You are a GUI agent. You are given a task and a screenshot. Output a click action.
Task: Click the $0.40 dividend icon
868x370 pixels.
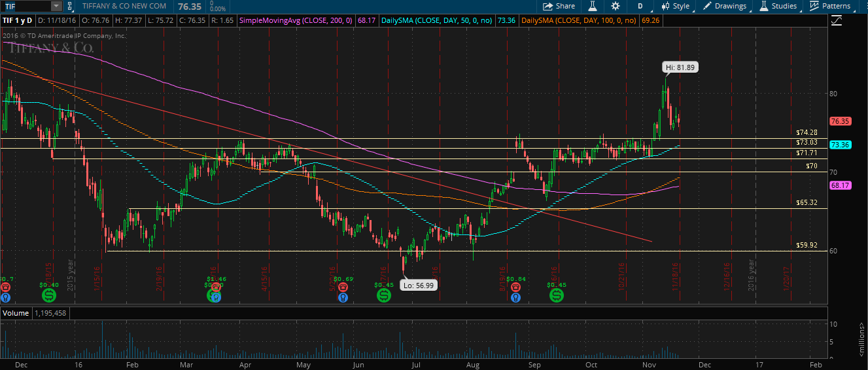tap(48, 295)
